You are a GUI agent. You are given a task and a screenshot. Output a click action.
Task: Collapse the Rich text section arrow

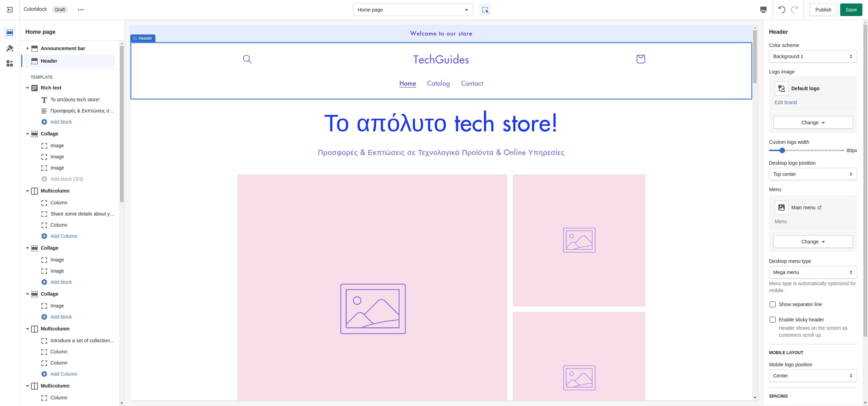coord(28,88)
